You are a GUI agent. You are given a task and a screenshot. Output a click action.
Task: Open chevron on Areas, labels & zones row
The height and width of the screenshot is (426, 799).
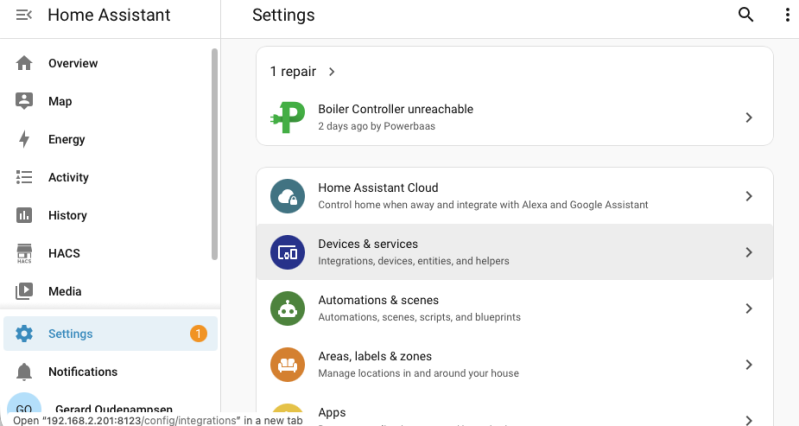point(749,364)
